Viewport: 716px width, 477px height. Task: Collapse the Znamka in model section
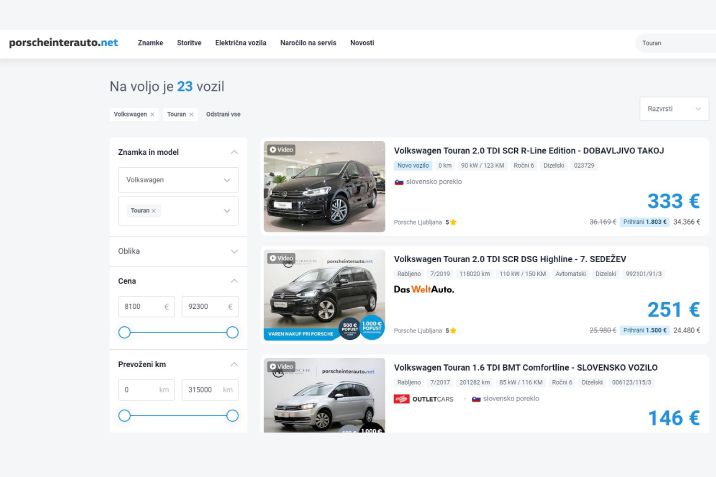[234, 152]
